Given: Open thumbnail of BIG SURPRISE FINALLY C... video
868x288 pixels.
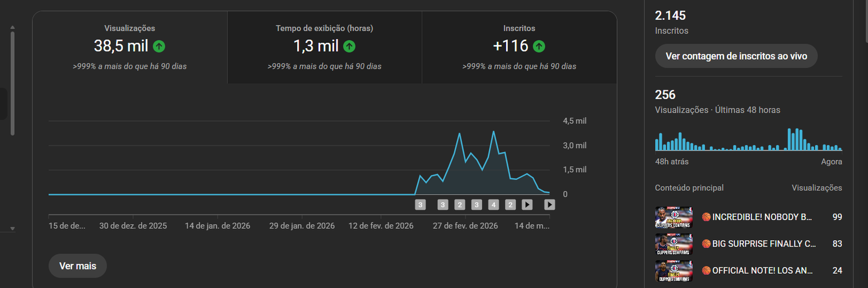Looking at the screenshot, I should (x=674, y=244).
